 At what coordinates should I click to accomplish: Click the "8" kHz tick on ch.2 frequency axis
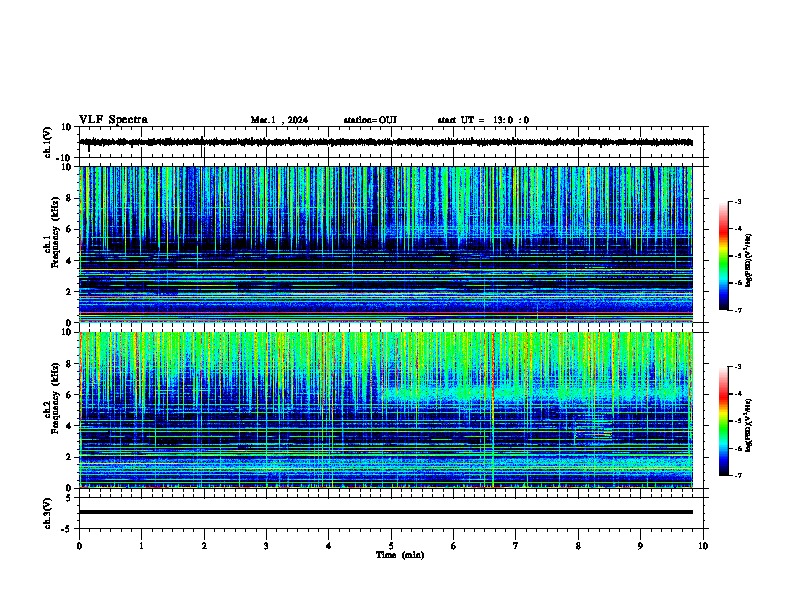click(69, 364)
